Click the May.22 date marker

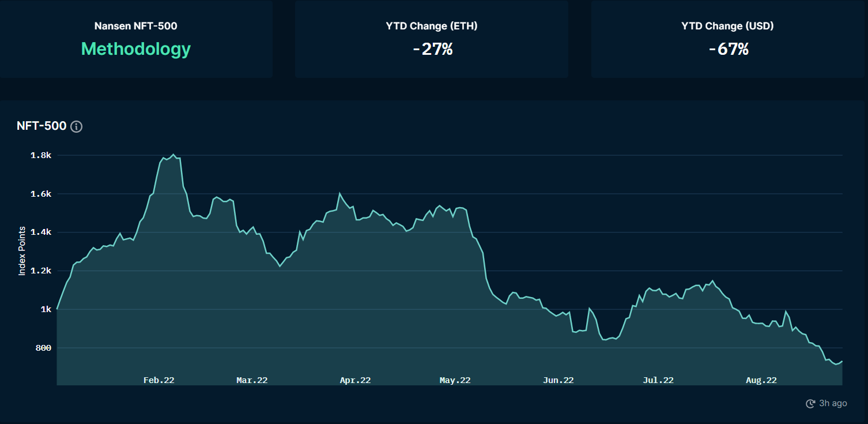tap(455, 380)
